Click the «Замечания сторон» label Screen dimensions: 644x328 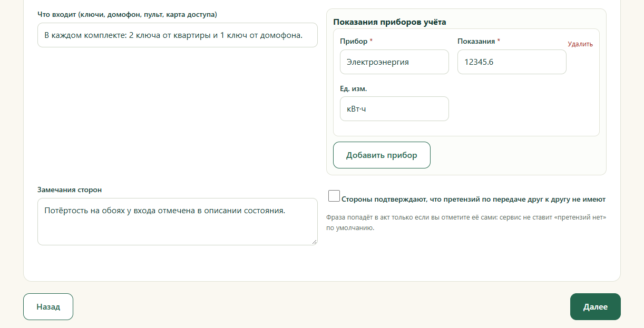[70, 190]
